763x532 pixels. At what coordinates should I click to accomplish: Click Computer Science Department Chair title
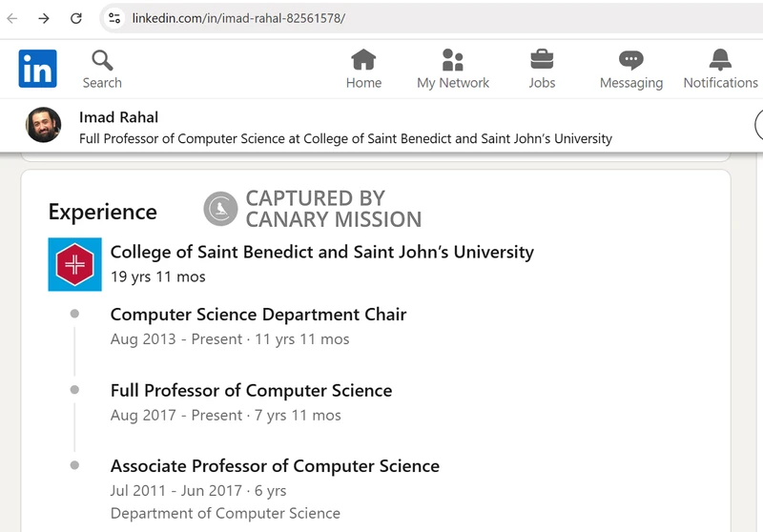258,314
